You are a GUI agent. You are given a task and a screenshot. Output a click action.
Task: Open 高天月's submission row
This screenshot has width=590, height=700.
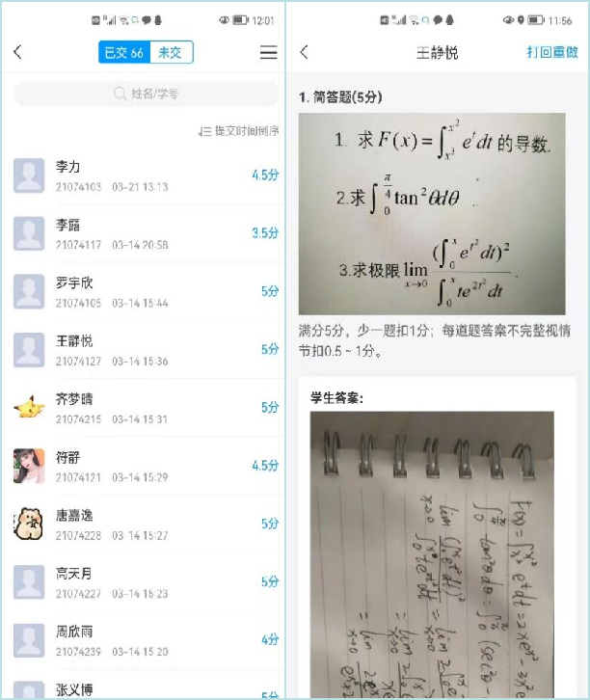point(144,581)
